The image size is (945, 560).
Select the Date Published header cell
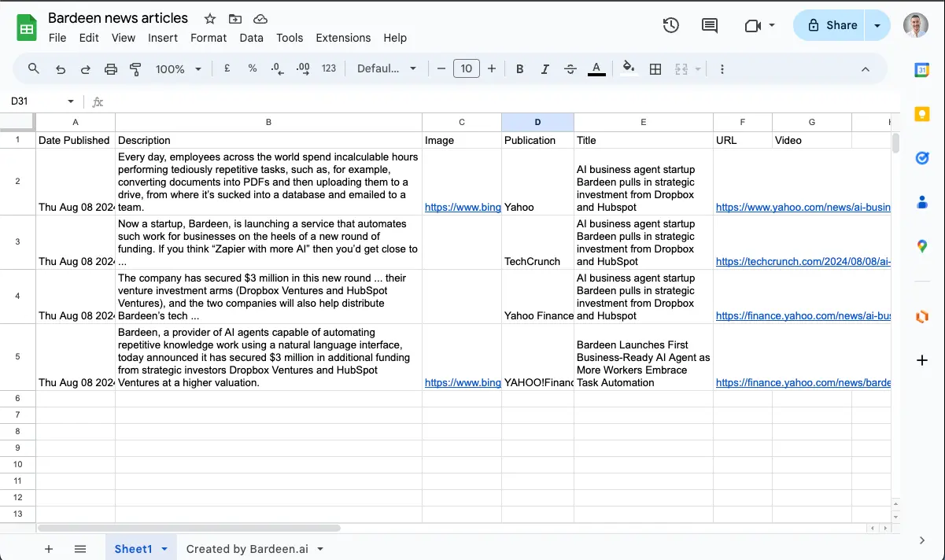coord(76,140)
